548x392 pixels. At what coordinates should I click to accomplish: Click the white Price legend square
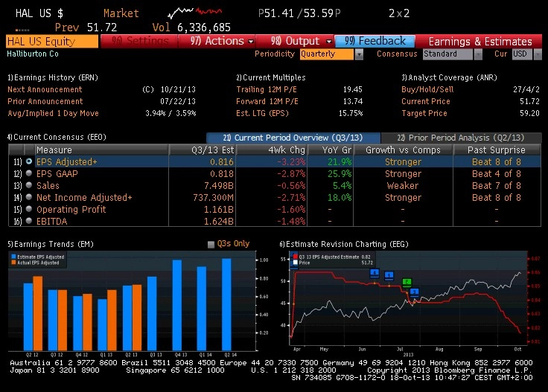[x=296, y=263]
